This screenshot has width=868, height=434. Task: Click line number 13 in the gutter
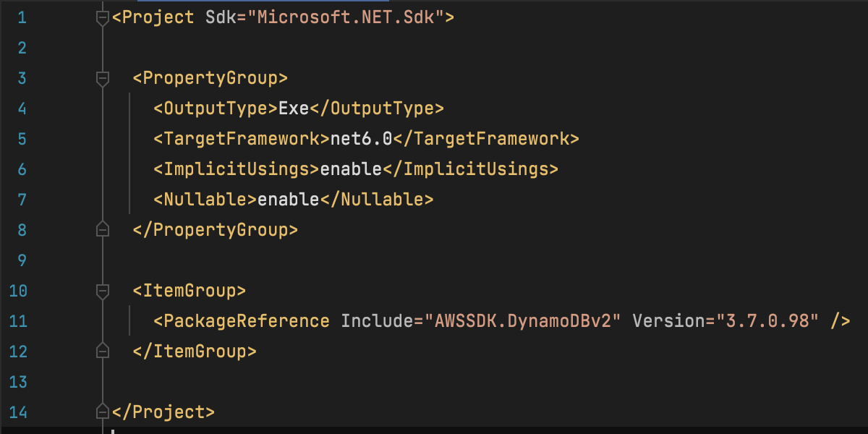click(x=17, y=382)
